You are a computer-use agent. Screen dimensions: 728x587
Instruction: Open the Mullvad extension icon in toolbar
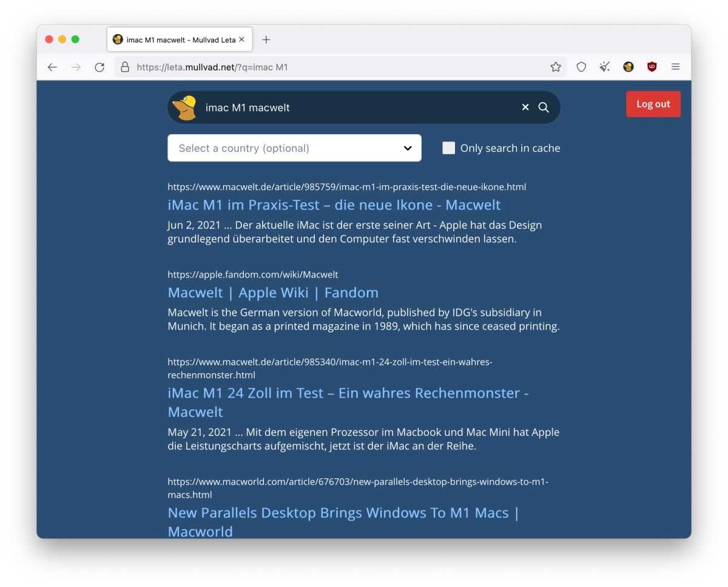click(x=629, y=67)
